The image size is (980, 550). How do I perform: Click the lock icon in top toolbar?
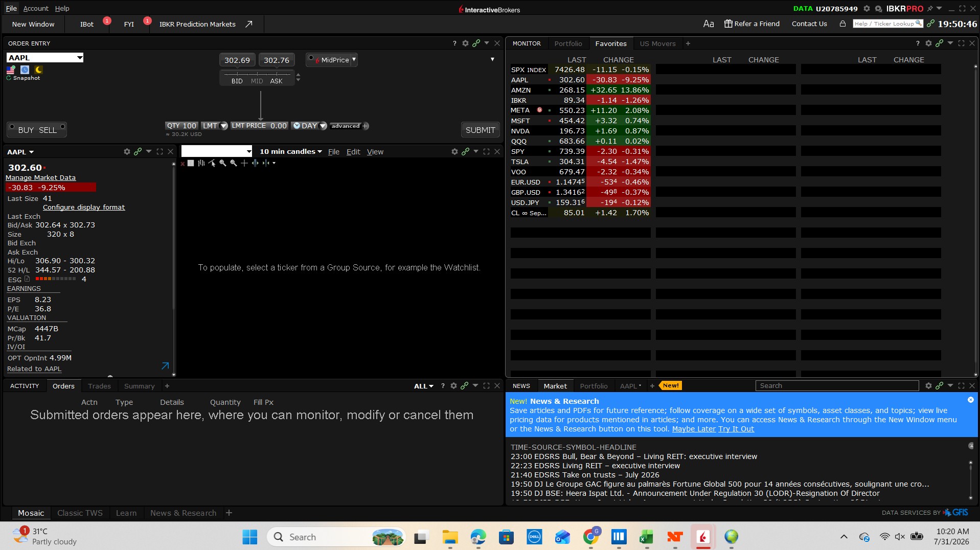pos(842,24)
